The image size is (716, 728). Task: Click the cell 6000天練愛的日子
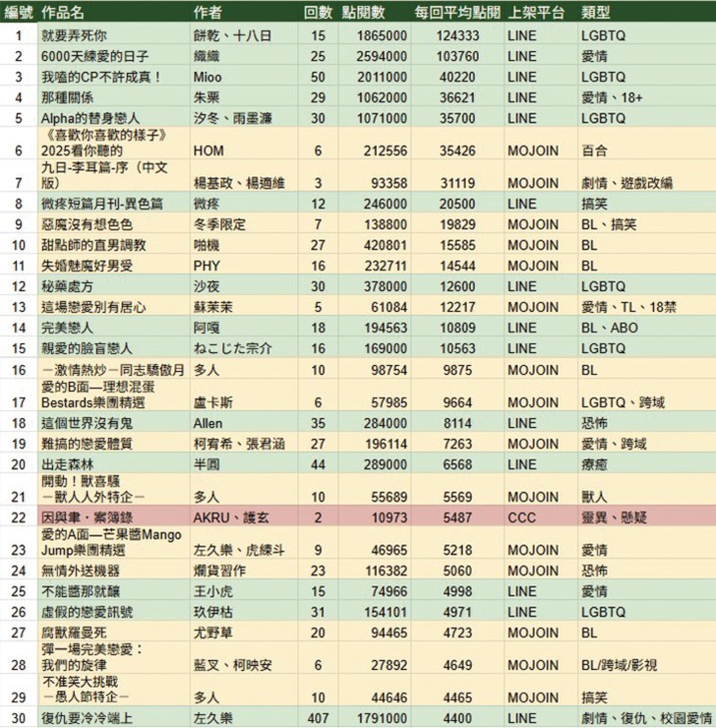(x=95, y=57)
